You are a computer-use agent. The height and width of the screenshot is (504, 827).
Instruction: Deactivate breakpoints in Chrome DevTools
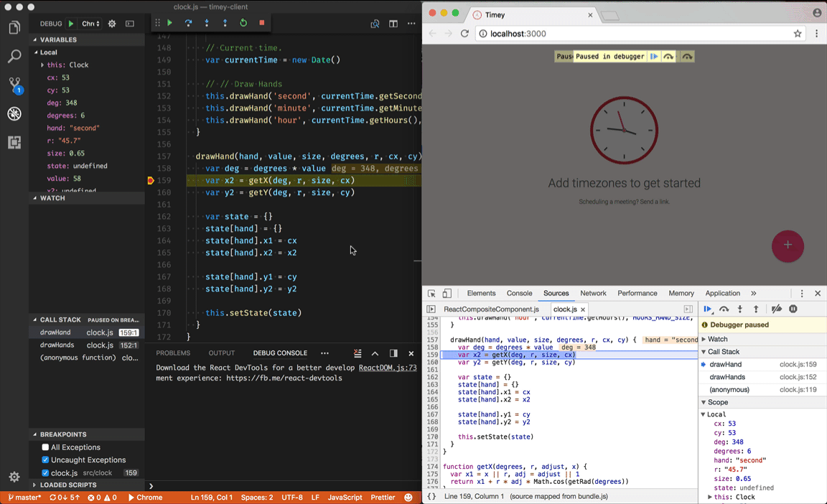tap(776, 309)
